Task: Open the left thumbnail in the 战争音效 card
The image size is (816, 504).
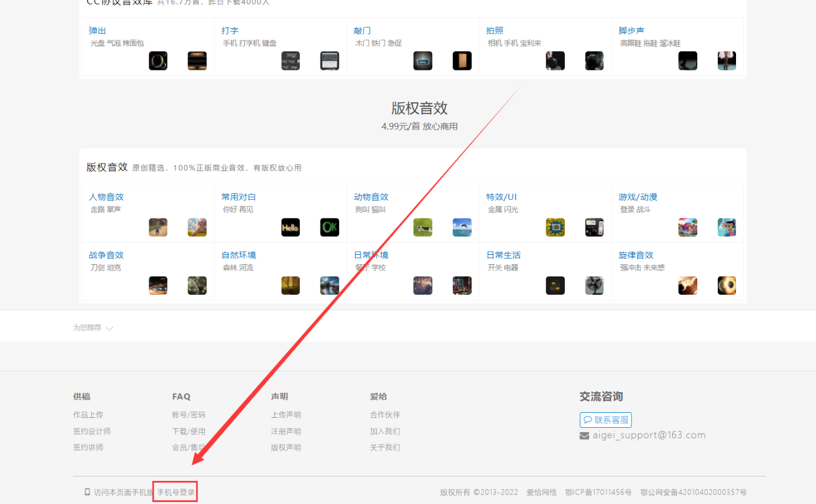Action: pyautogui.click(x=158, y=285)
